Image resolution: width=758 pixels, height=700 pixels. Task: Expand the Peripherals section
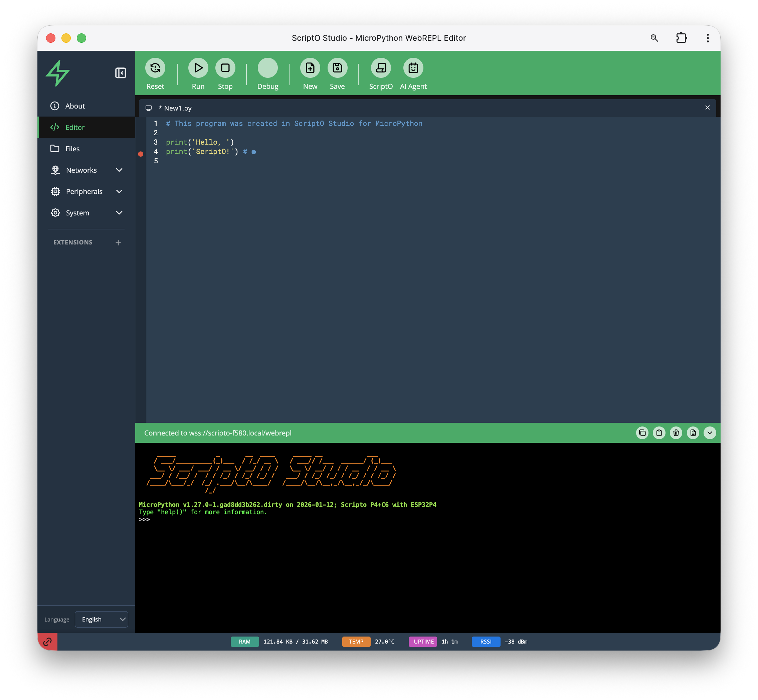(86, 192)
